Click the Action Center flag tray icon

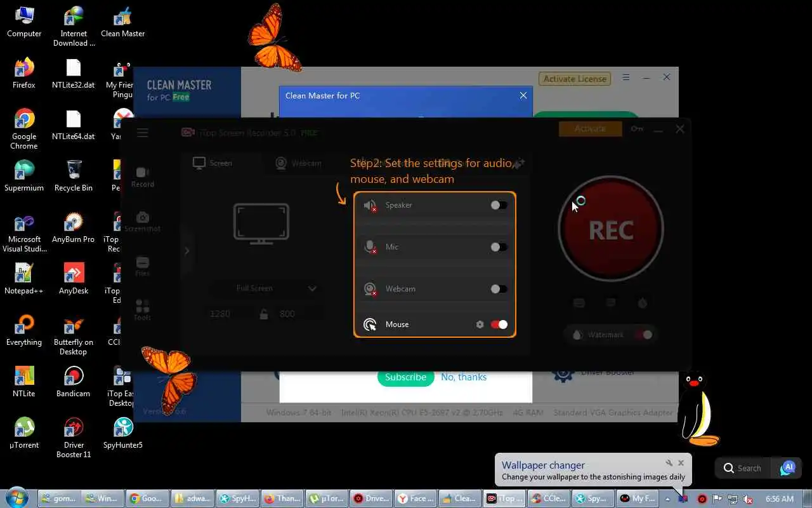click(717, 499)
